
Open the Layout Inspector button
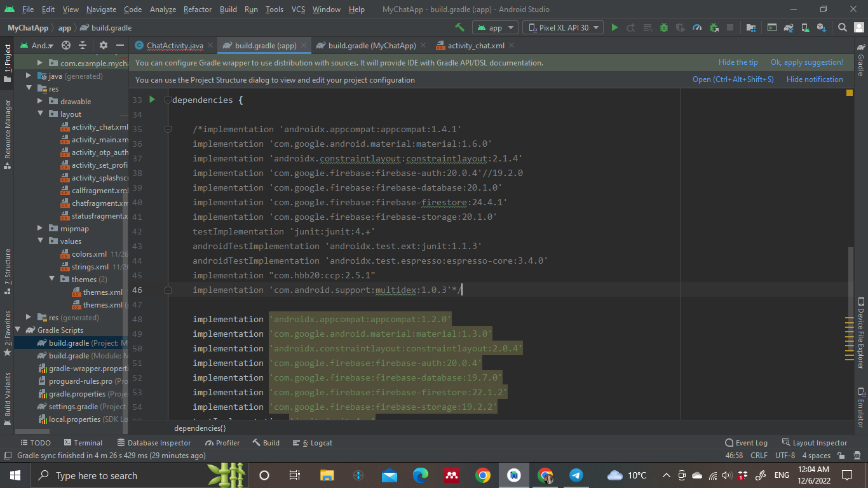pos(814,443)
